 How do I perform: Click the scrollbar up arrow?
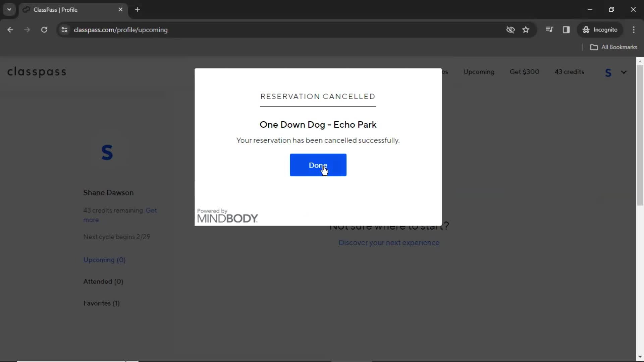click(640, 61)
